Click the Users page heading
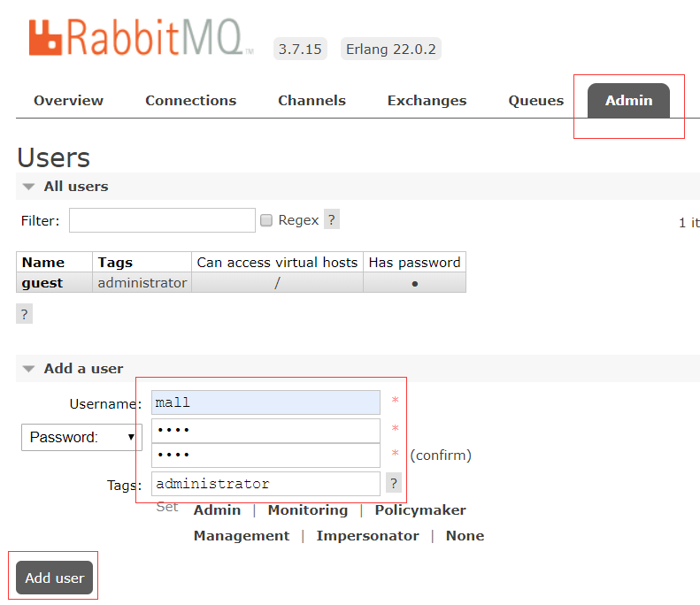 pyautogui.click(x=54, y=157)
